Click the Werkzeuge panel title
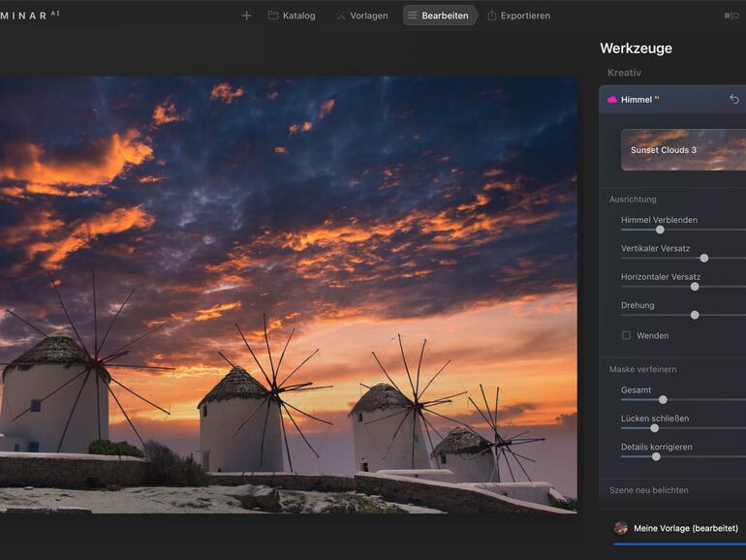Image resolution: width=746 pixels, height=560 pixels. tap(637, 48)
